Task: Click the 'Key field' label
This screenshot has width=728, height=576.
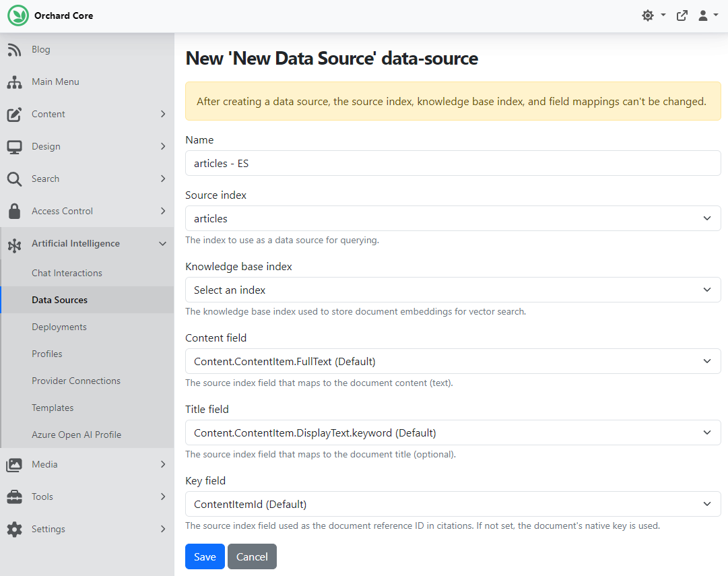Action: (205, 481)
